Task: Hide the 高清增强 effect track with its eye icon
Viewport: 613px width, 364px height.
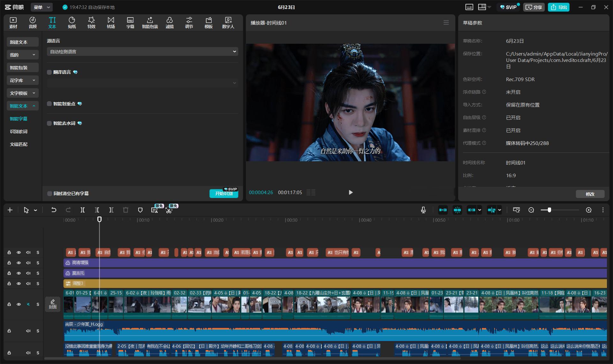Action: tap(19, 263)
